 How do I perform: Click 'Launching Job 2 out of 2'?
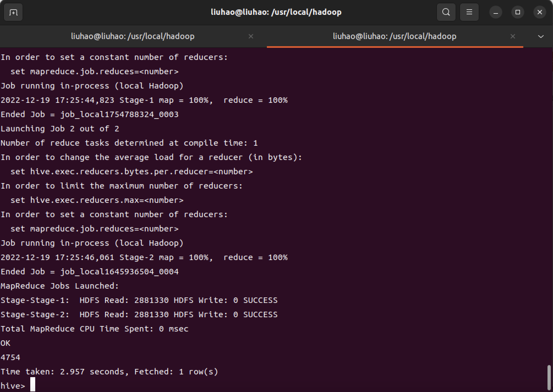pos(60,129)
